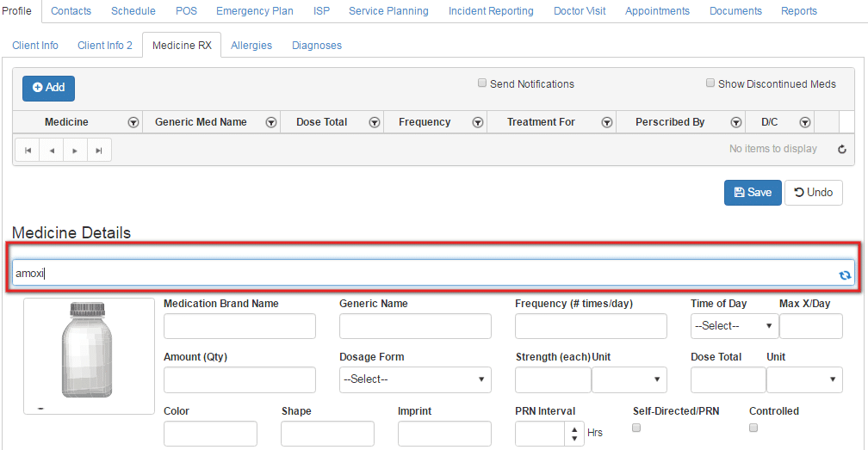
Task: Refresh medicine search box icon
Action: pos(845,274)
